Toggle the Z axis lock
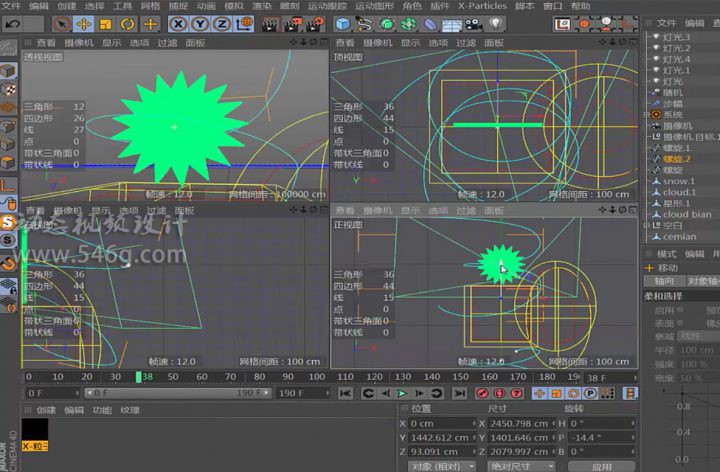Viewport: 720px width, 472px height. click(222, 24)
